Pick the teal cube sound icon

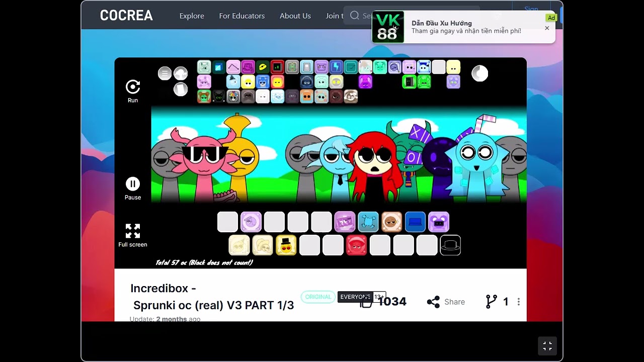coord(219,67)
